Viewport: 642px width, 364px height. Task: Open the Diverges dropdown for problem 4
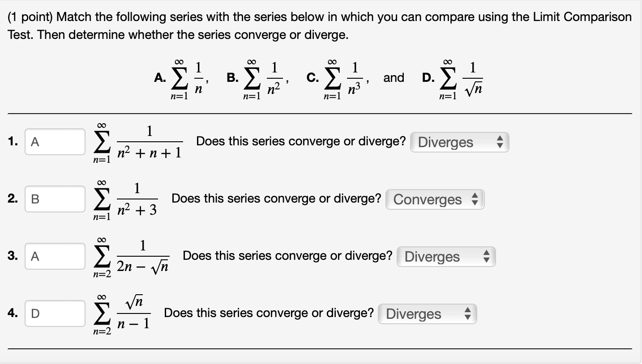pyautogui.click(x=427, y=313)
